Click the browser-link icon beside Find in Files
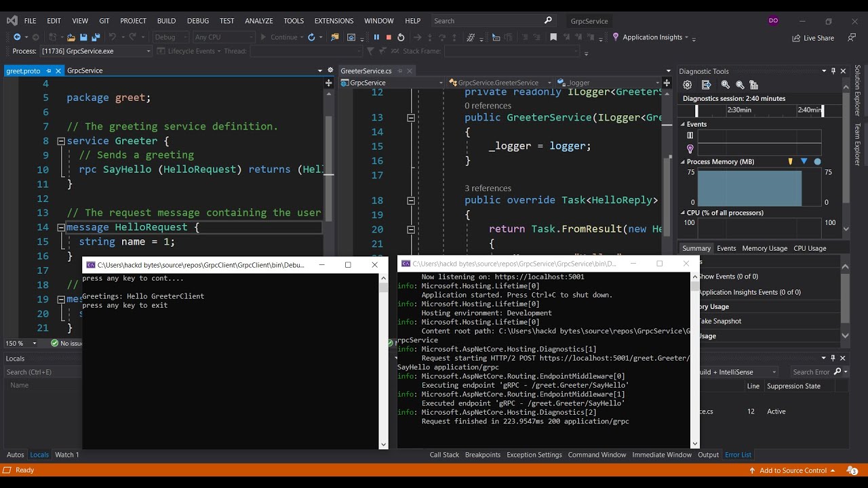 [x=351, y=37]
